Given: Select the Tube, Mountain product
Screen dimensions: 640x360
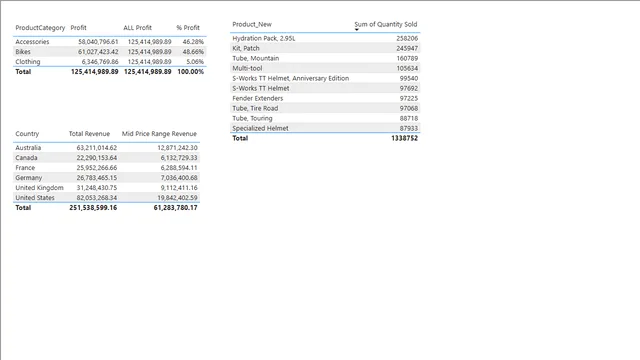Looking at the screenshot, I should pyautogui.click(x=256, y=58).
